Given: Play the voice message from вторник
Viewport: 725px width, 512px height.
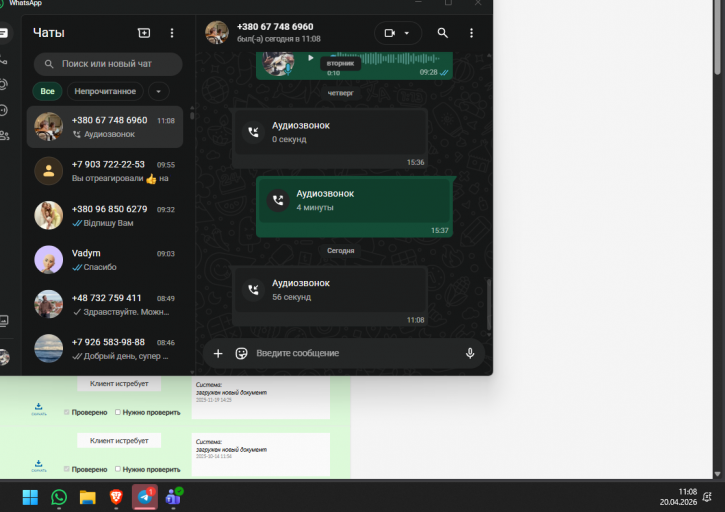Looking at the screenshot, I should 311,58.
